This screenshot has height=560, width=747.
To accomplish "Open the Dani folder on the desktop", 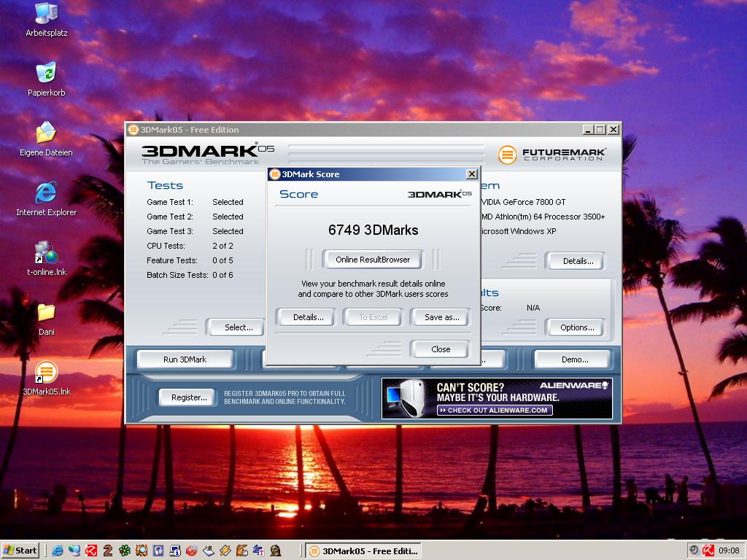I will (x=46, y=319).
